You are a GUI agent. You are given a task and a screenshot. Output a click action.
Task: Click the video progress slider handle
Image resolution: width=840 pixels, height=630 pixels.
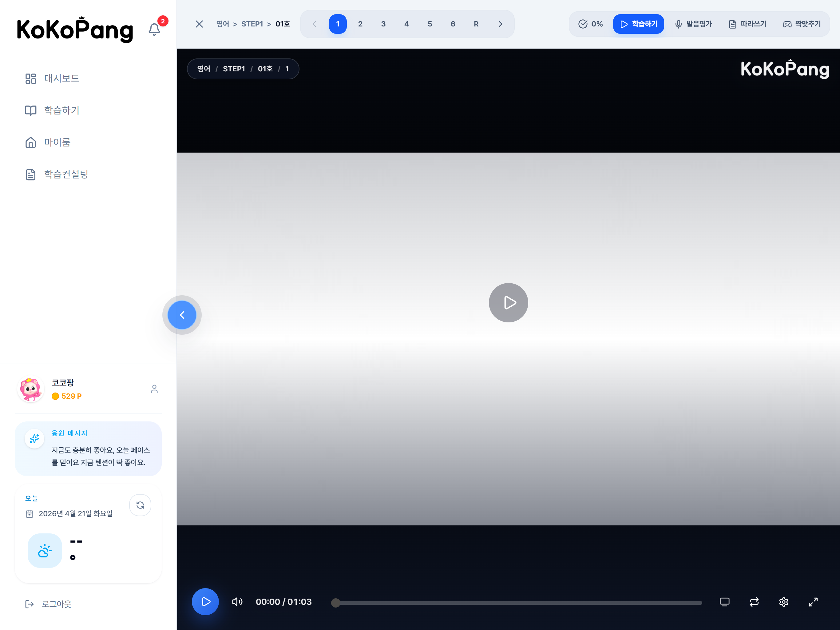(336, 603)
